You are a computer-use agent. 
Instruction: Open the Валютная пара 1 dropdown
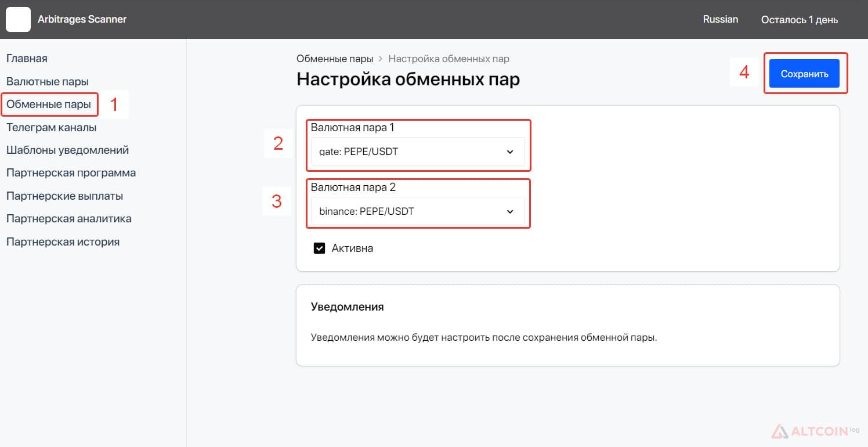[x=418, y=152]
